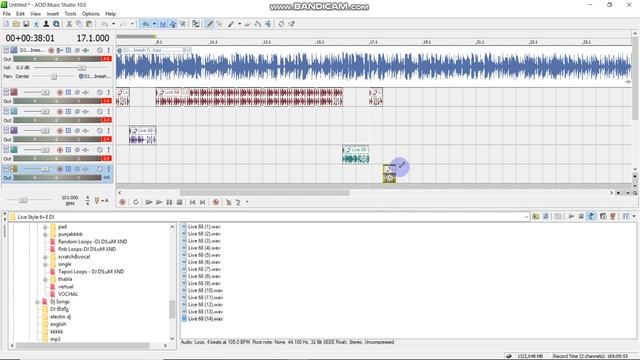640x360 pixels.
Task: Click ruler marker at measure 17.1
Action: (x=373, y=42)
